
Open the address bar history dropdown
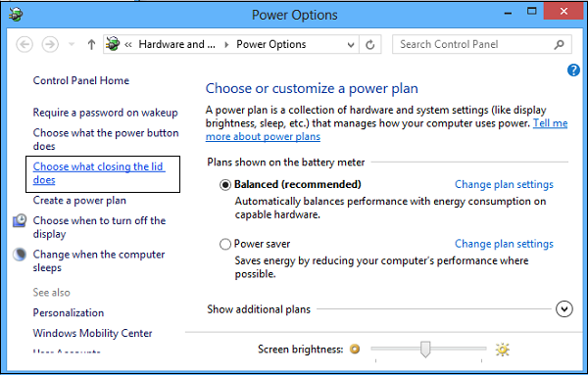click(x=351, y=45)
